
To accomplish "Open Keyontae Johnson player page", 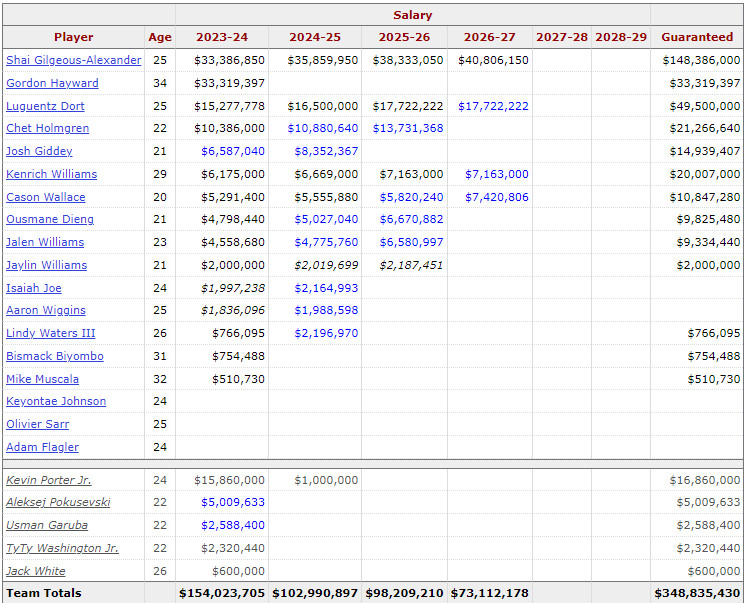I will [56, 401].
